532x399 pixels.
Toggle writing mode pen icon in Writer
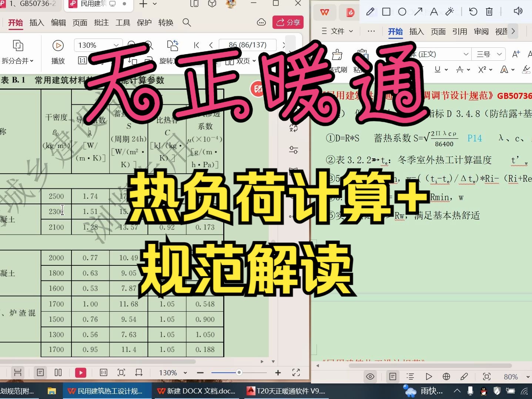click(464, 377)
